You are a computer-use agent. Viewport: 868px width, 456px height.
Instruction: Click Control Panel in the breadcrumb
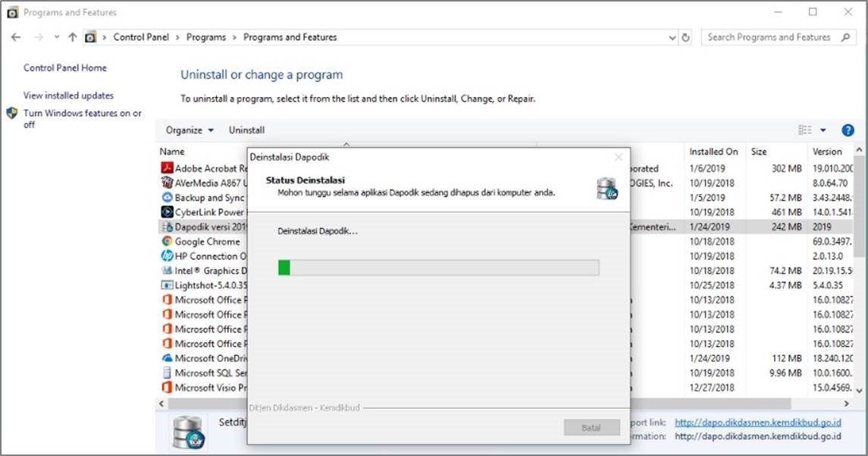click(141, 37)
